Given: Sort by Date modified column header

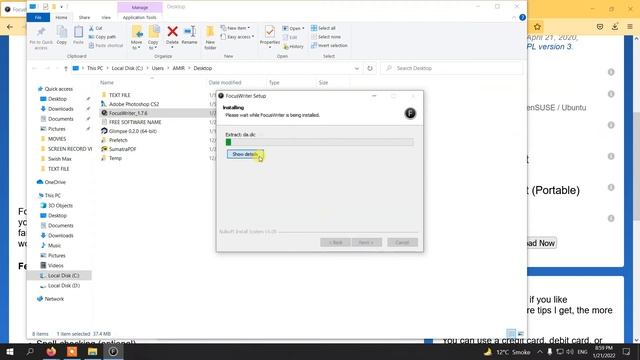Looking at the screenshot, I should pyautogui.click(x=225, y=82).
